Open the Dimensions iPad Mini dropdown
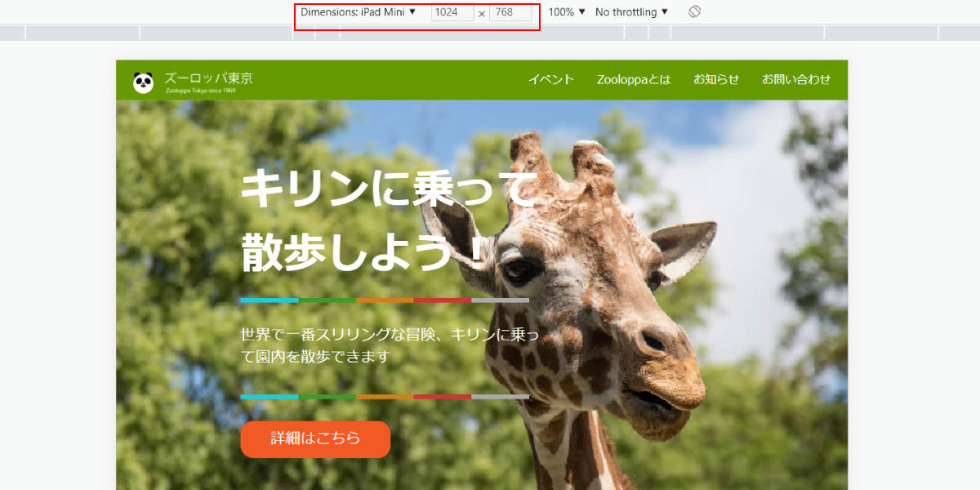Viewport: 980px width, 490px height. [x=359, y=12]
